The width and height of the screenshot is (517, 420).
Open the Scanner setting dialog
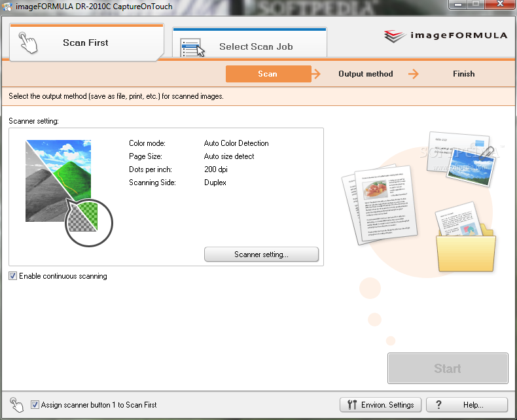(262, 254)
